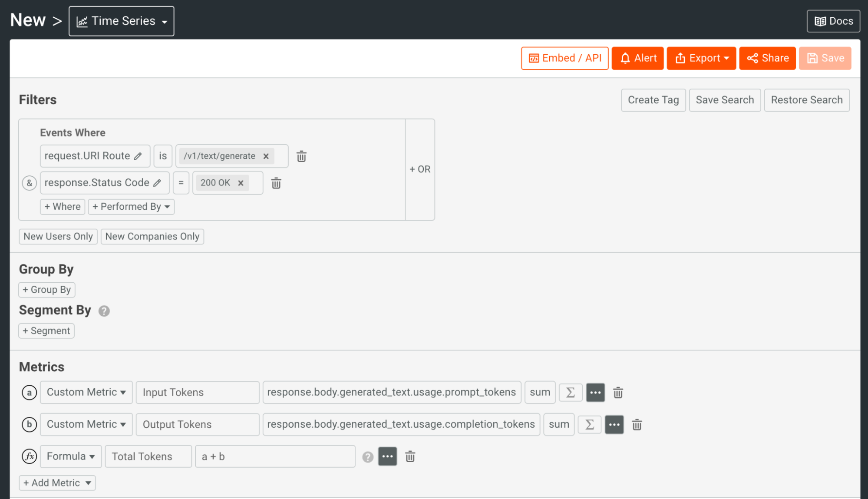This screenshot has height=499, width=868.
Task: Click the sigma icon for Input Tokens
Action: point(570,393)
